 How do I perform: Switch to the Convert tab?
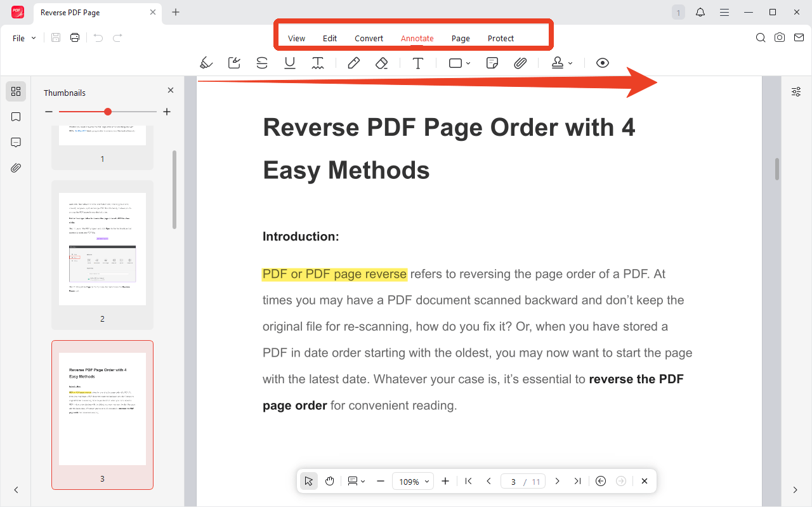369,38
